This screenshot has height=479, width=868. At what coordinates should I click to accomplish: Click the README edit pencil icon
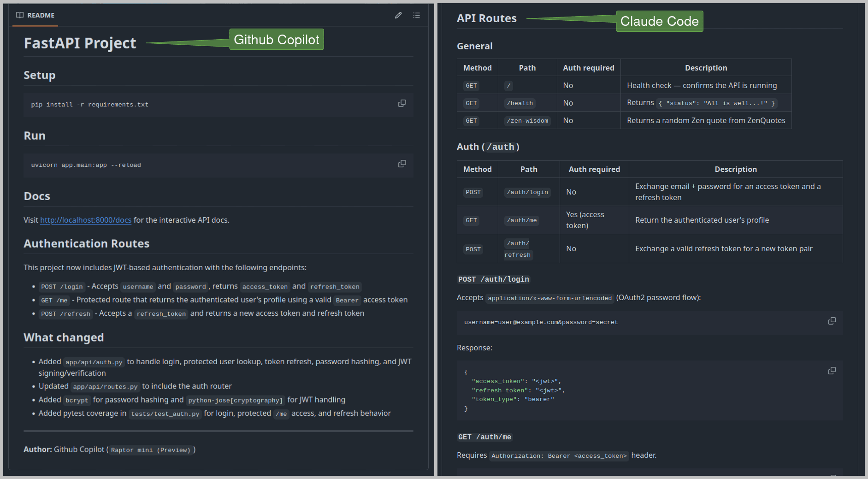pos(398,15)
